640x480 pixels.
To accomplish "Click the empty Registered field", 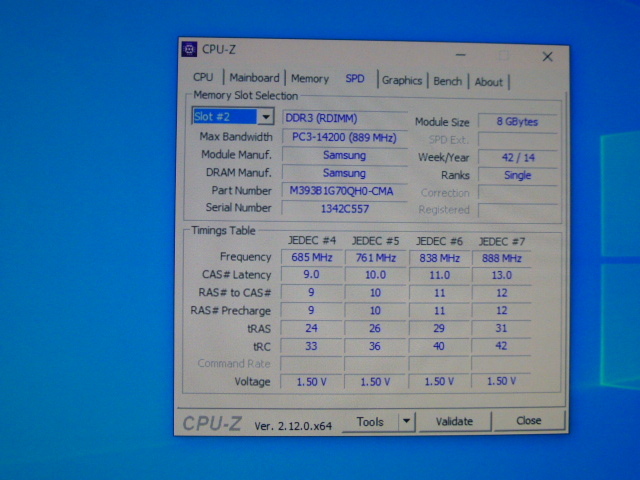I will pos(518,210).
